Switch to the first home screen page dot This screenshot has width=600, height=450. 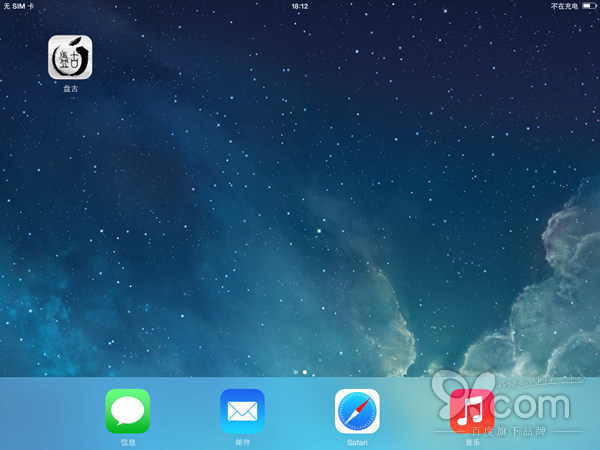[x=295, y=372]
